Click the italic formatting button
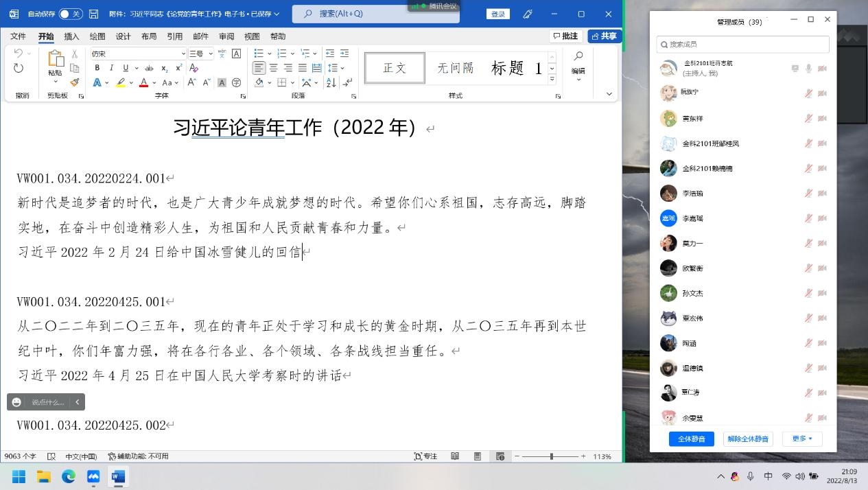 click(x=111, y=68)
